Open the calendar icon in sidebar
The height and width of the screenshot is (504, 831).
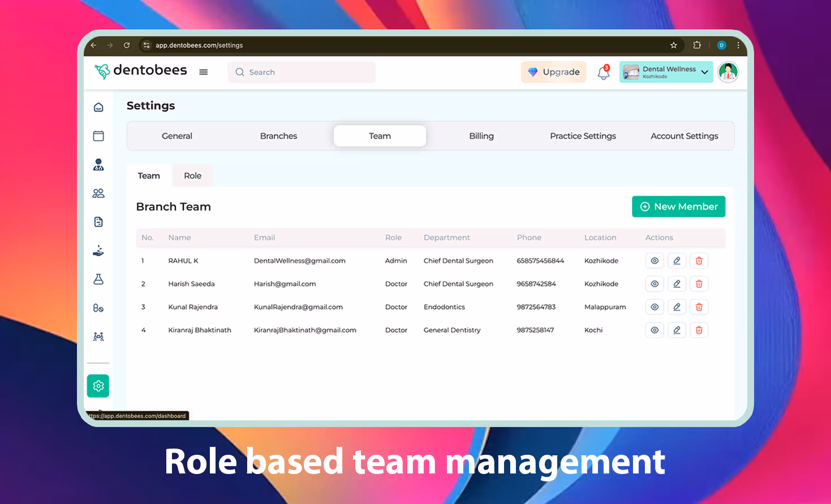pyautogui.click(x=98, y=136)
